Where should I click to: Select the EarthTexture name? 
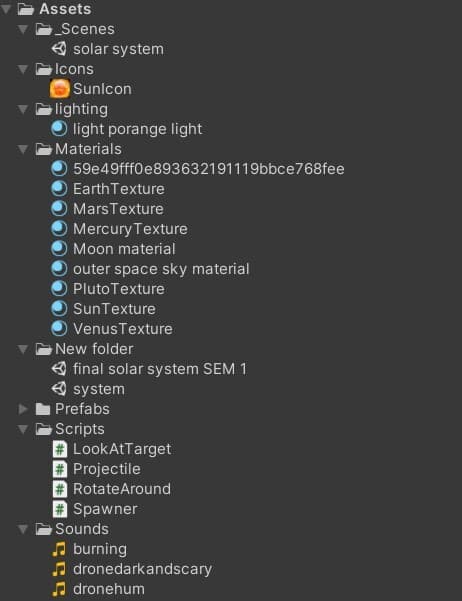[x=119, y=189]
